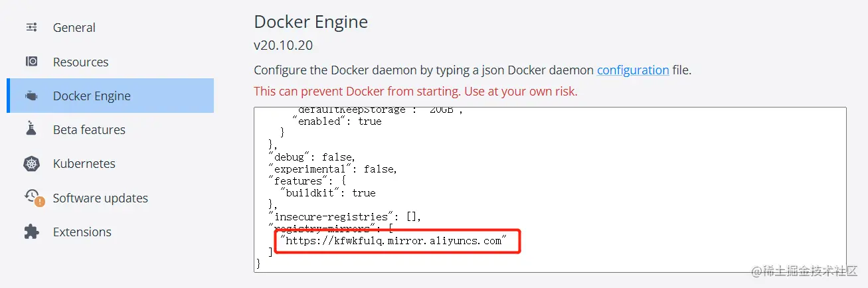Click the Resources disk icon

coord(31,62)
